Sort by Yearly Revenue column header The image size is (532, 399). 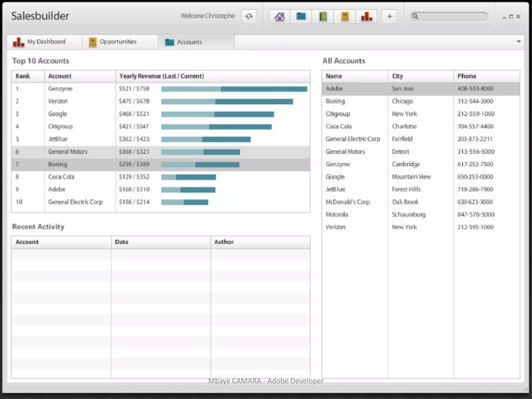tap(162, 76)
